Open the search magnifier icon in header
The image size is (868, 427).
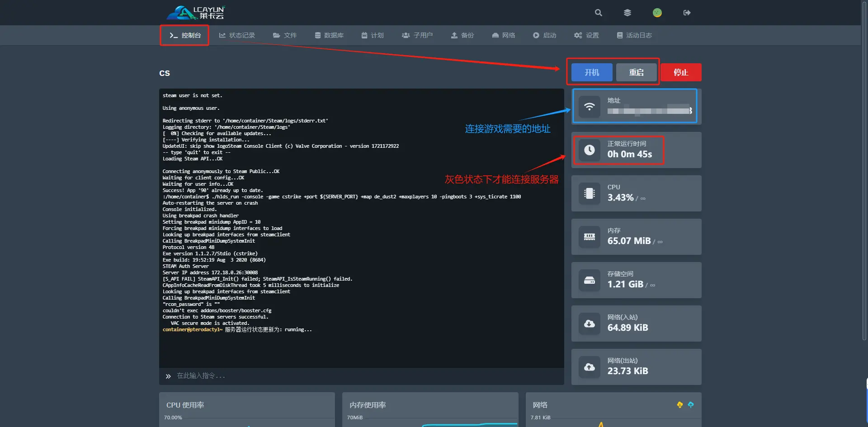[599, 13]
